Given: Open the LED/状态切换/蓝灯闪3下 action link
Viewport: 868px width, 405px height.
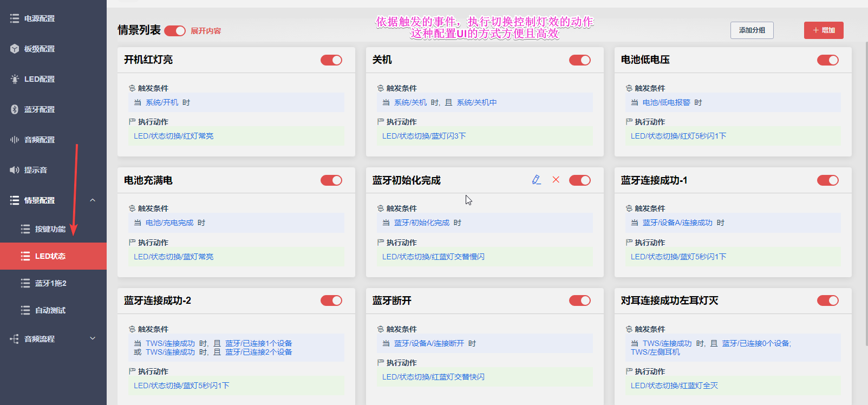Looking at the screenshot, I should [x=424, y=136].
